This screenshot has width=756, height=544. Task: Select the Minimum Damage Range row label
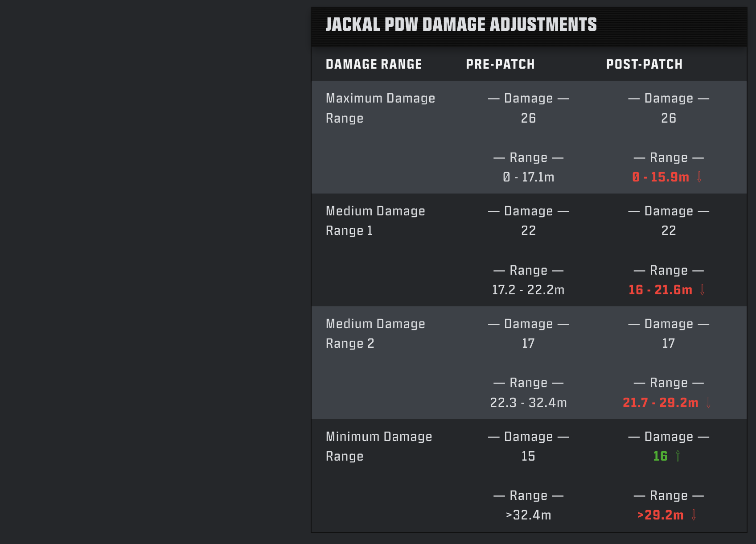[379, 446]
